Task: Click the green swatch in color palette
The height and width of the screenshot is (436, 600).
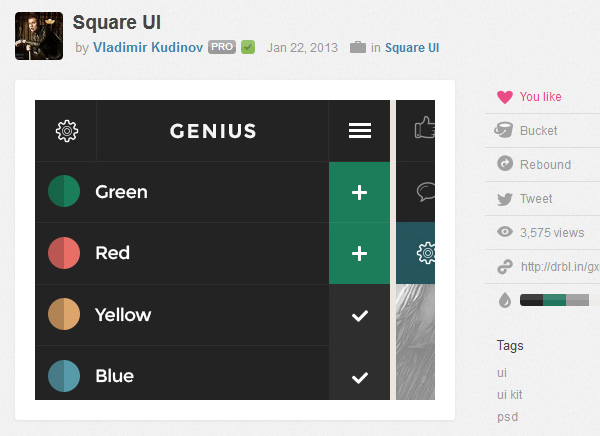Action: pyautogui.click(x=555, y=300)
